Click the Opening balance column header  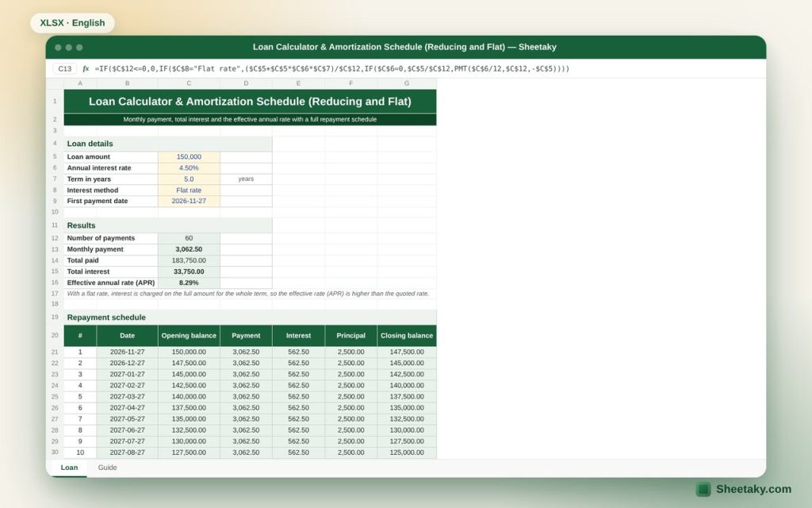(x=189, y=336)
